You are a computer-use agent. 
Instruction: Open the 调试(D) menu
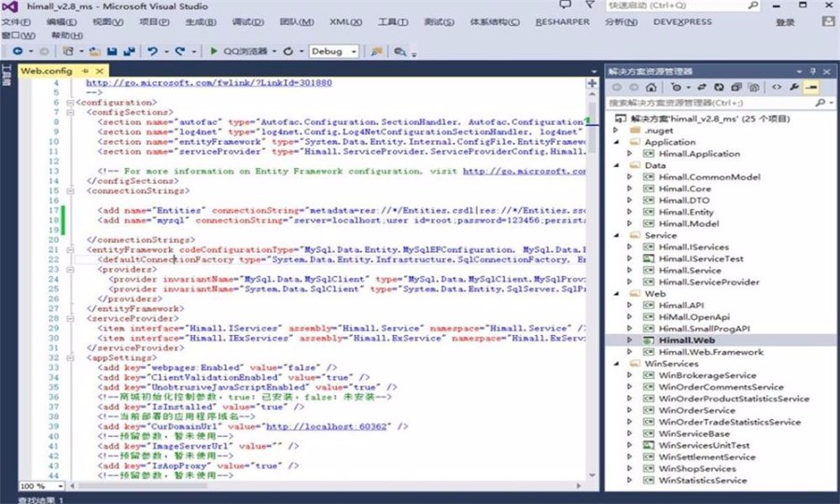point(248,22)
